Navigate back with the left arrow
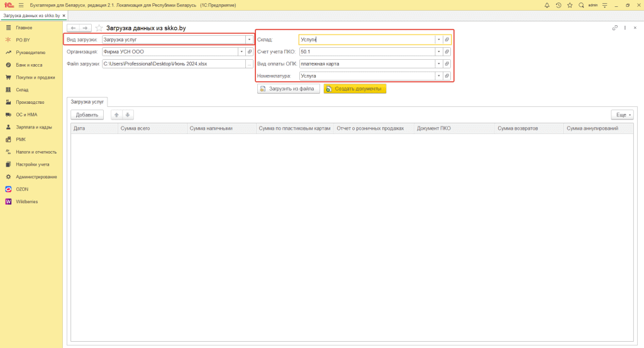The image size is (644, 348). click(73, 28)
